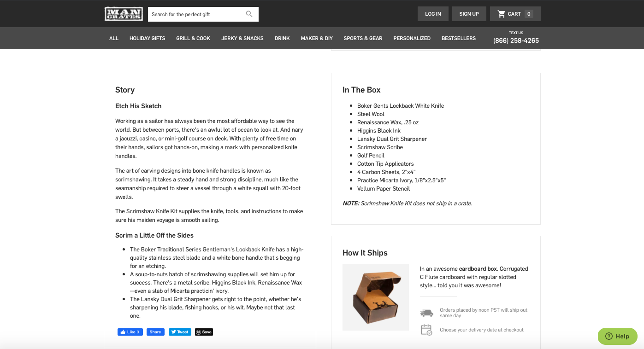Click the delivery truck icon
Image resolution: width=644 pixels, height=349 pixels.
pos(426,313)
